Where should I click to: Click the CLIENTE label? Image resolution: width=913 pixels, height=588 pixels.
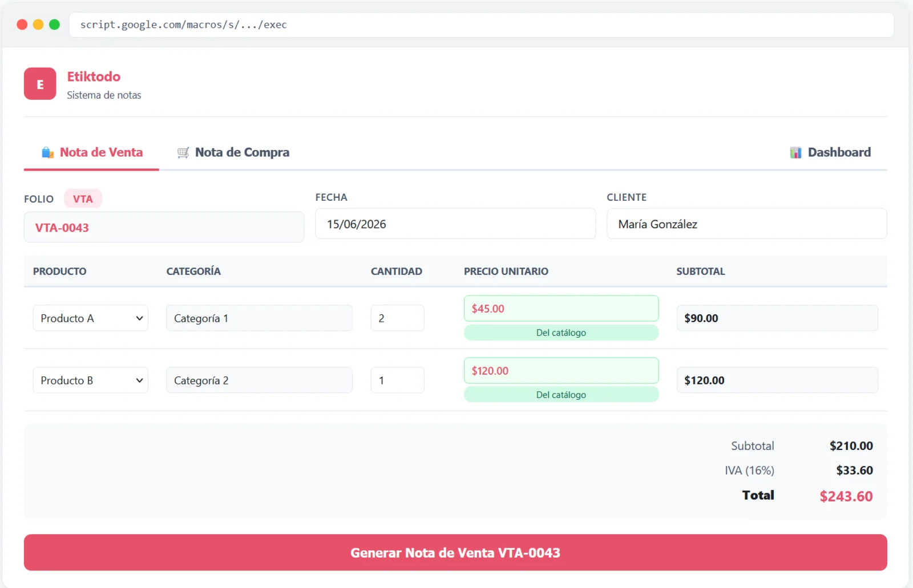point(627,197)
